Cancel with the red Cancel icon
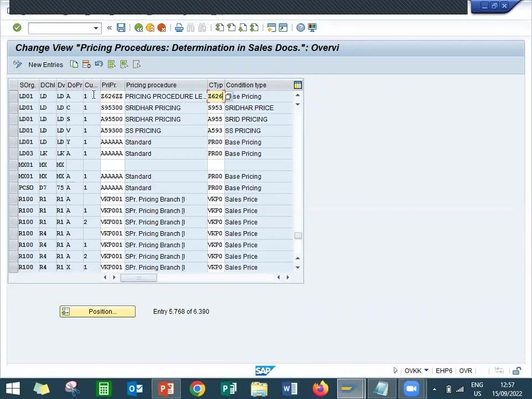Viewport: 532px width, 399px height. coord(161,28)
